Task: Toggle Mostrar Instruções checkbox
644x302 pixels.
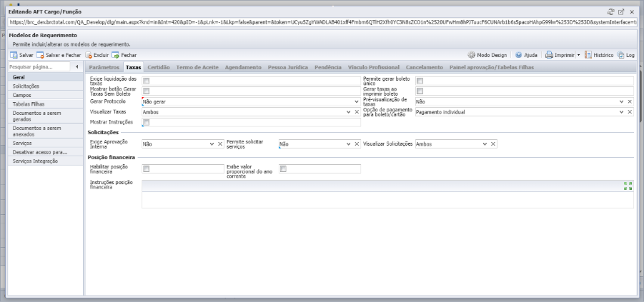Action: point(147,122)
